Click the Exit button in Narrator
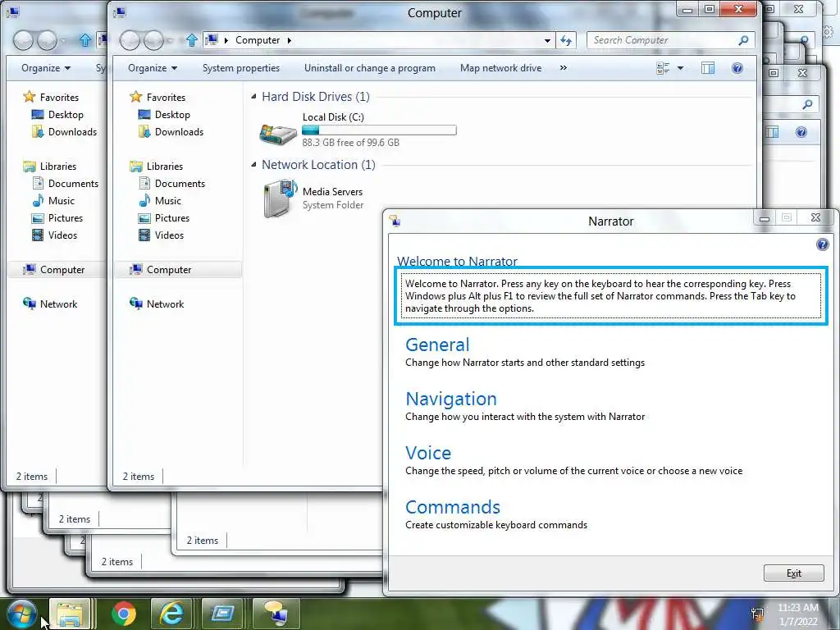840x630 pixels. (794, 573)
